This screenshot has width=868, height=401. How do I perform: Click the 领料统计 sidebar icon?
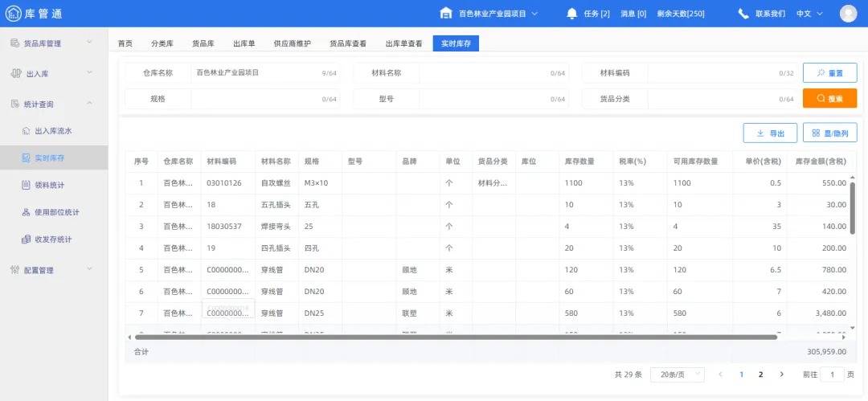tap(26, 185)
